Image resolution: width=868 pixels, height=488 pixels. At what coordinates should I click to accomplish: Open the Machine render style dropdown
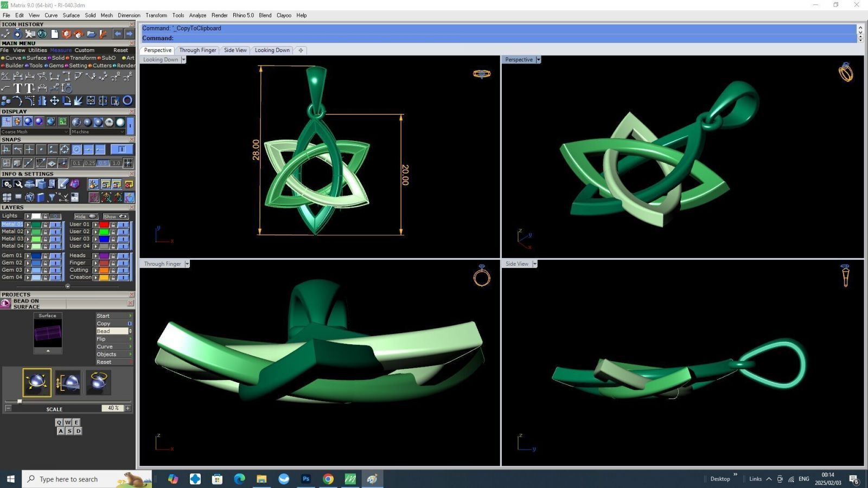click(x=98, y=132)
